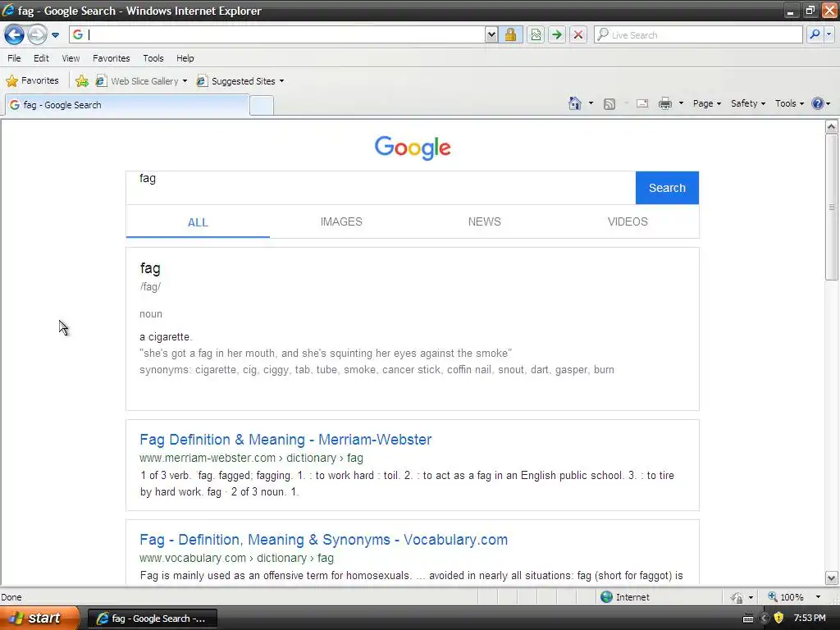Expand the zoom level dropdown arrow
Image resolution: width=840 pixels, height=630 pixels.
click(818, 597)
